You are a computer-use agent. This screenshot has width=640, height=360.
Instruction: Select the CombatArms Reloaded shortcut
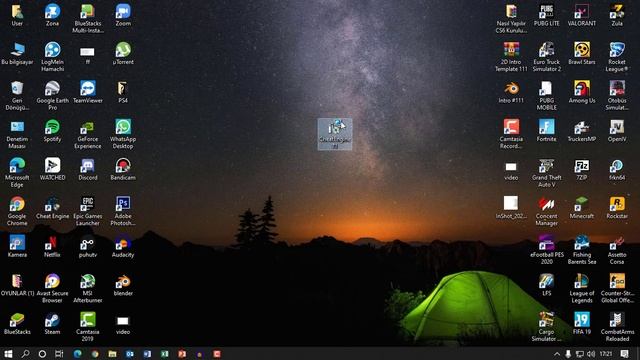(617, 327)
